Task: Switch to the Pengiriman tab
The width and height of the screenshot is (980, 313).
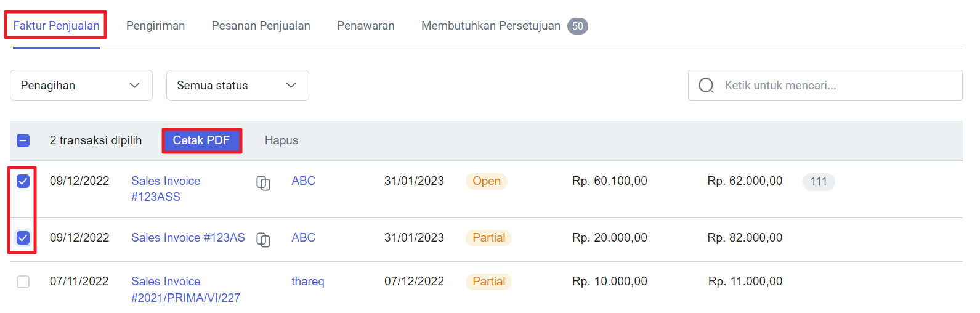Action: pos(155,26)
